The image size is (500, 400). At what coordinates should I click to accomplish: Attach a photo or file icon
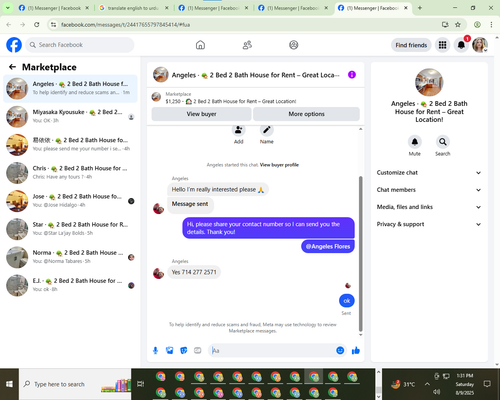[170, 350]
